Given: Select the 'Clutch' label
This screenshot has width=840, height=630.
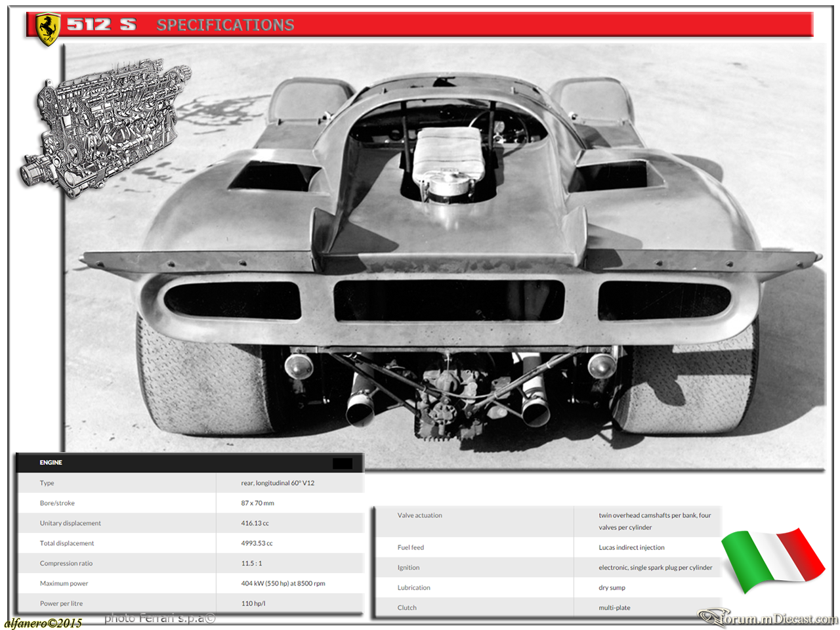Looking at the screenshot, I should coord(407,608).
